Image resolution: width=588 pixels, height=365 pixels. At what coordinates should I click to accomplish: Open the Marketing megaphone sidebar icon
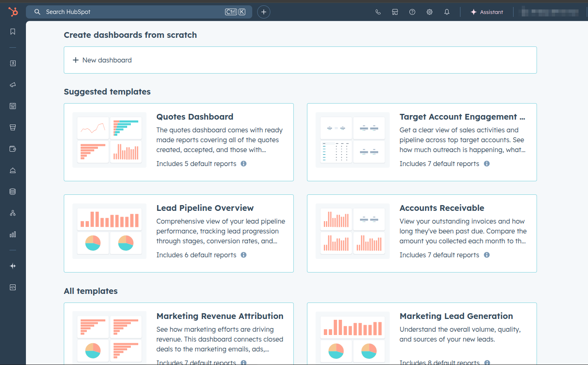tap(13, 85)
